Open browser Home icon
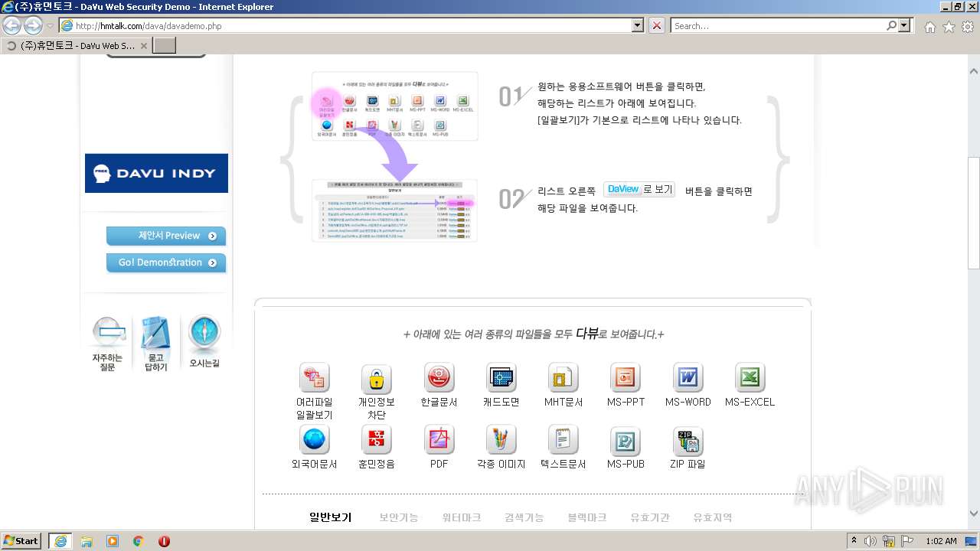 click(929, 27)
